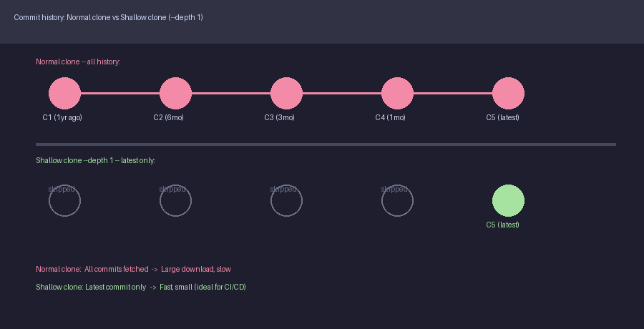Click the third skipped commit outline circle
Image resolution: width=644 pixels, height=329 pixels.
click(x=286, y=201)
